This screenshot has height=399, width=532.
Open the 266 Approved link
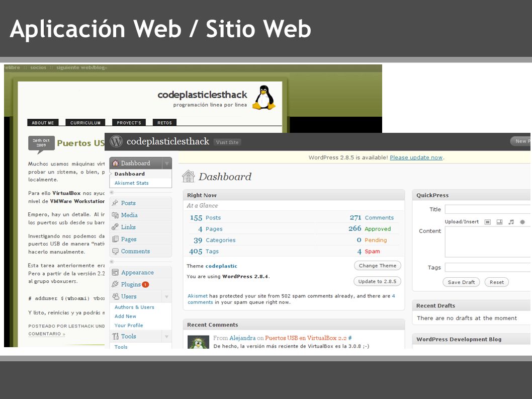(370, 229)
